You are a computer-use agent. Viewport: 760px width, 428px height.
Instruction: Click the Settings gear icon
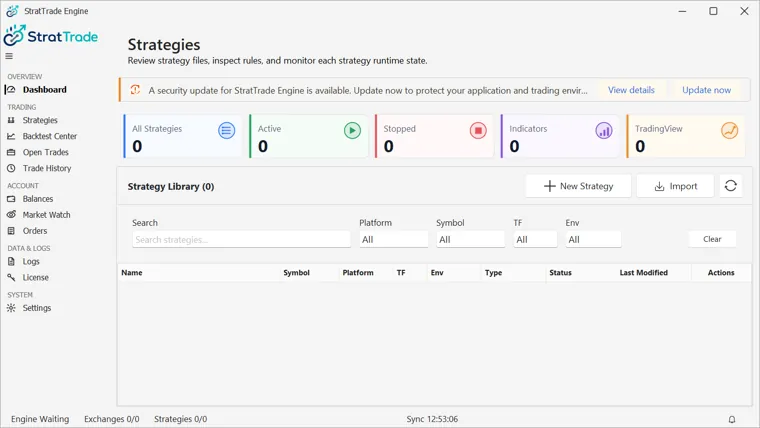11,308
